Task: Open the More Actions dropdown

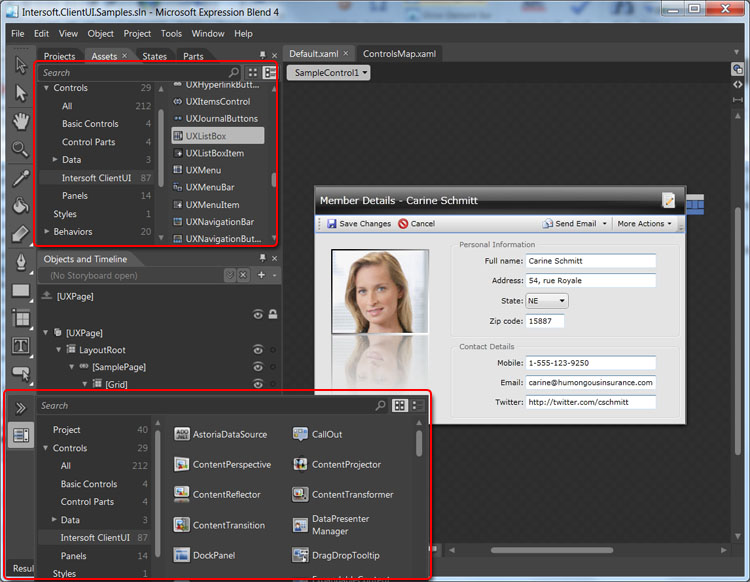Action: (x=644, y=223)
